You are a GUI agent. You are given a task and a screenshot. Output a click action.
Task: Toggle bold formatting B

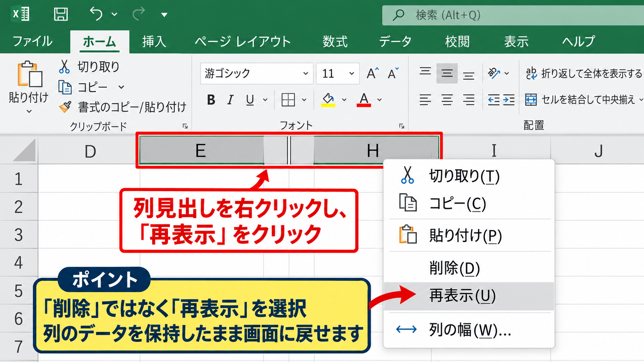point(211,100)
